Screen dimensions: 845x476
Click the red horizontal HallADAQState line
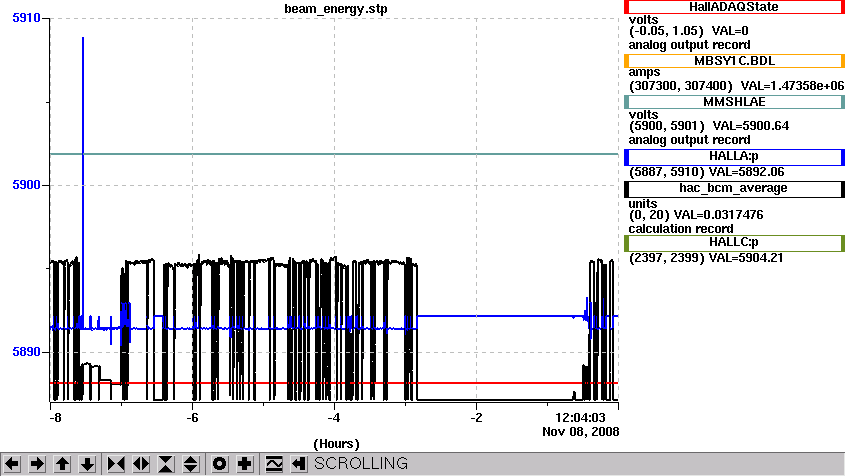coord(334,383)
